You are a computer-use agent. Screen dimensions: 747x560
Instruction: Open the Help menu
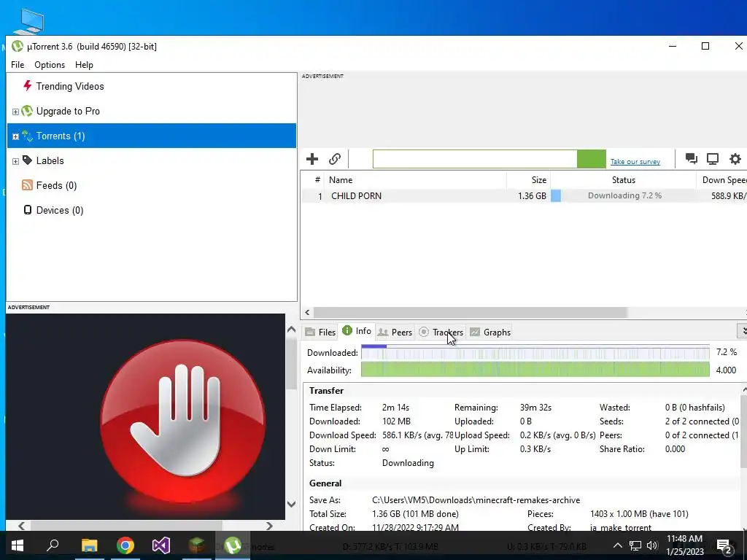[85, 65]
